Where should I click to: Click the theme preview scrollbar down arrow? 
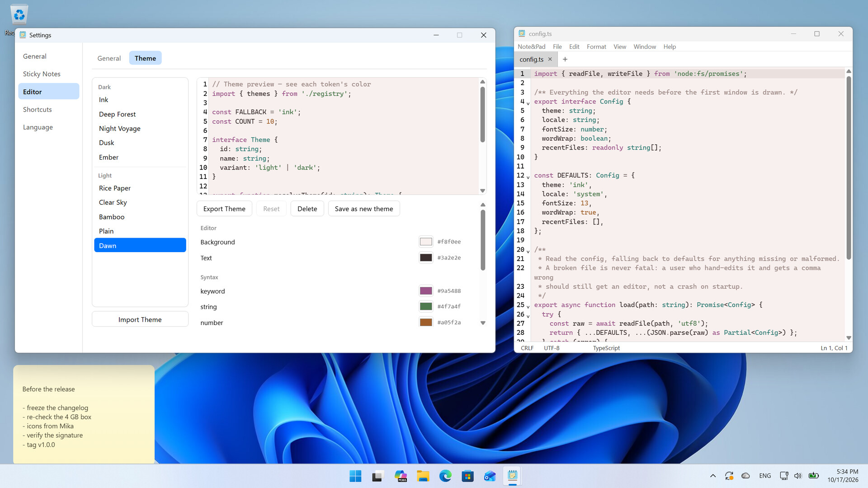tap(482, 191)
